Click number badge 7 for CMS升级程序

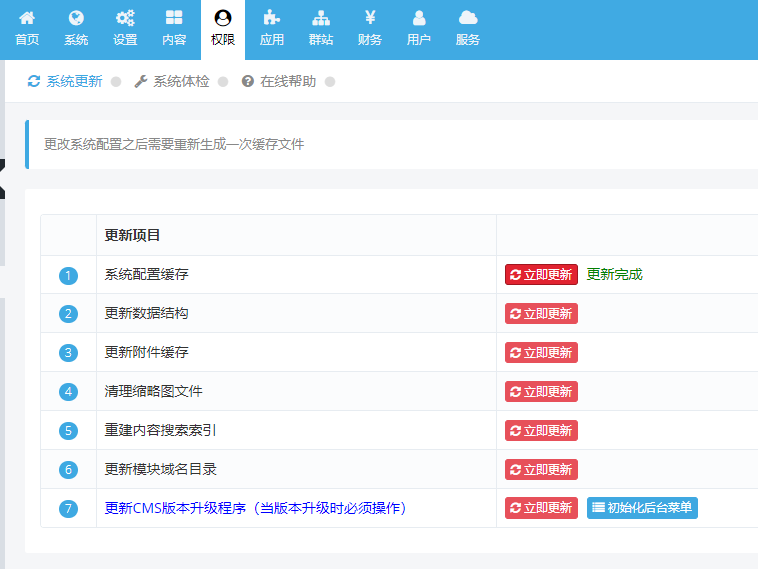(68, 509)
